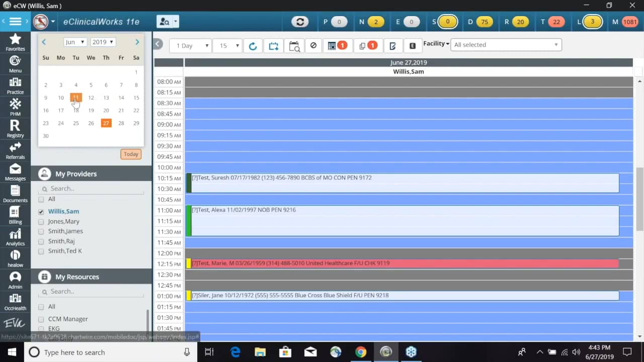
Task: Search in My Resources field
Action: click(x=91, y=292)
